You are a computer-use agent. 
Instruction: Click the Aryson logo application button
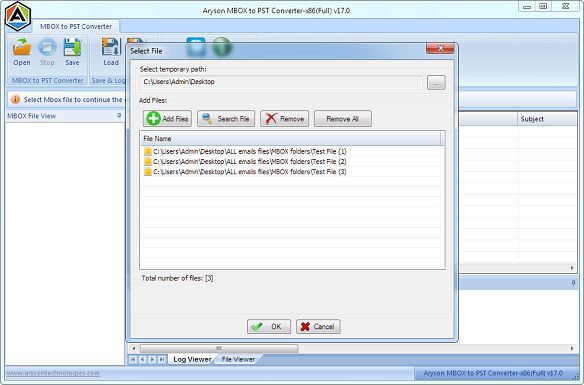pyautogui.click(x=18, y=16)
